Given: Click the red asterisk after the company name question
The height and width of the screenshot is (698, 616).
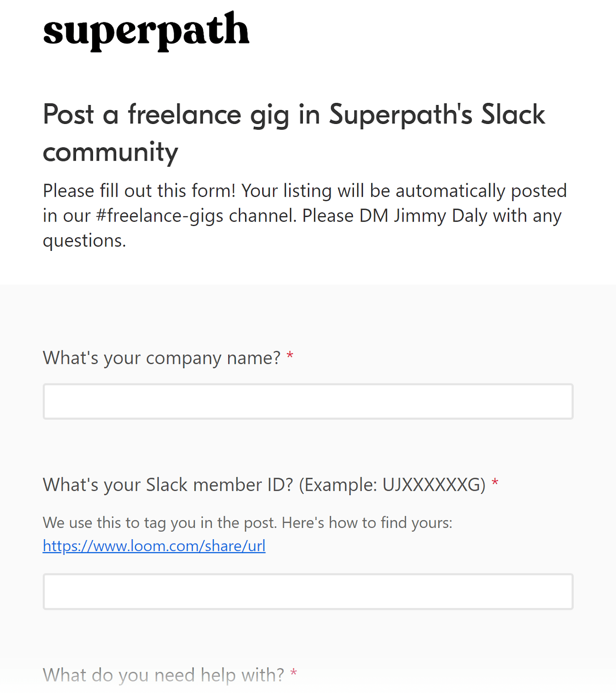Looking at the screenshot, I should point(290,356).
